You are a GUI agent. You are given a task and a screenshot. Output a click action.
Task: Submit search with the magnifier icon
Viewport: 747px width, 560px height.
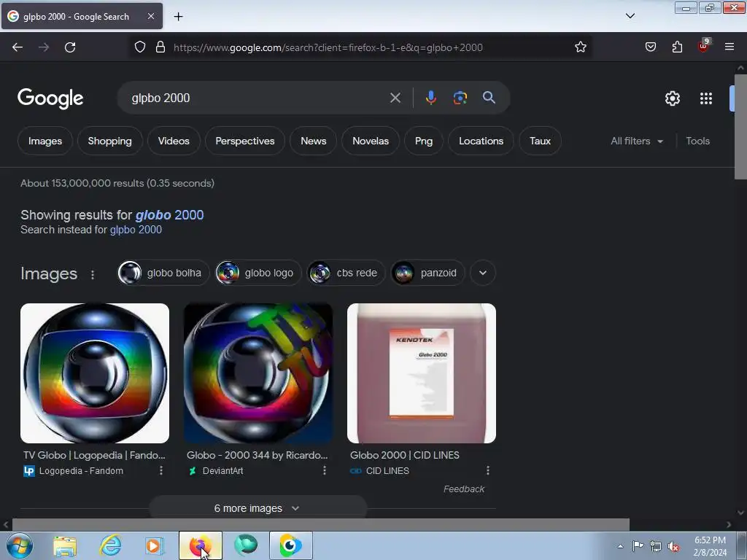[489, 98]
